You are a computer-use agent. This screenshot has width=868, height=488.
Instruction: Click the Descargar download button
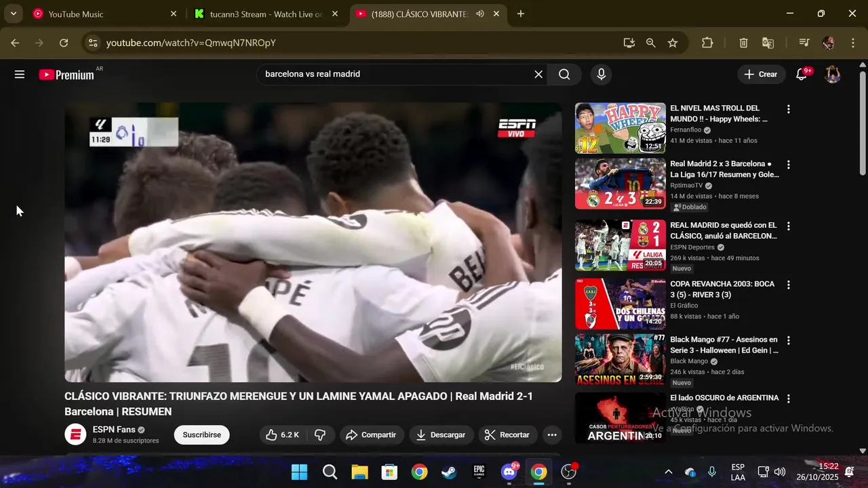tap(441, 435)
